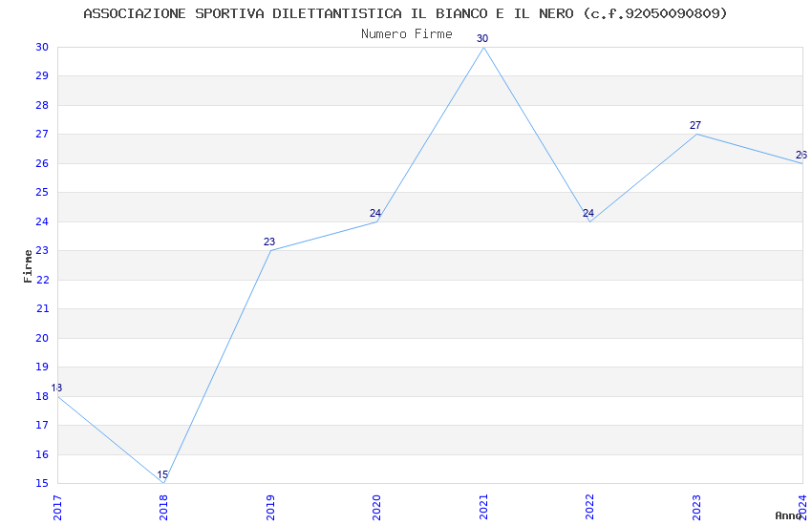
Task: Select the y-axis tick value 22
Action: coord(42,280)
